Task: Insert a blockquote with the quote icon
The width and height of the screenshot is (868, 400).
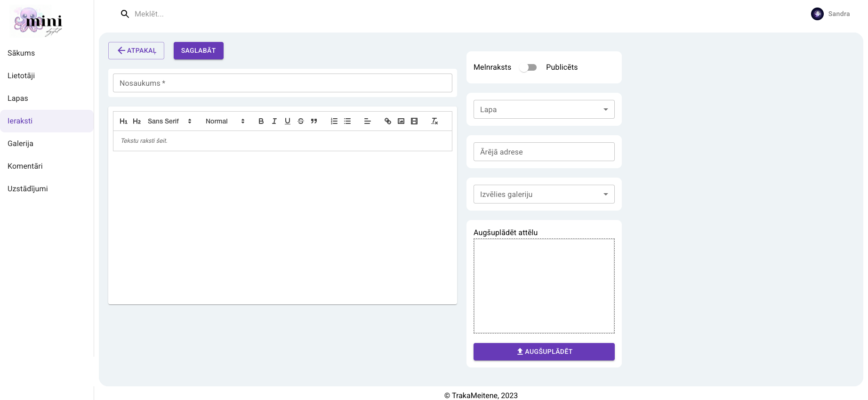Action: point(314,121)
